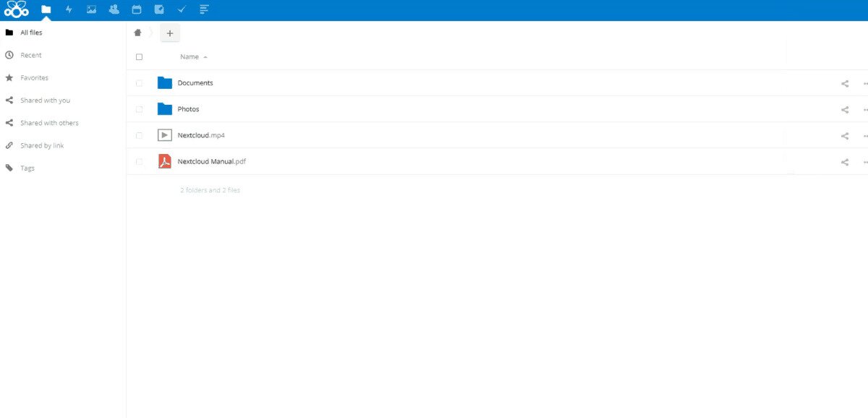Open the Activity lightning bolt app
The height and width of the screenshot is (418, 868).
[x=69, y=9]
